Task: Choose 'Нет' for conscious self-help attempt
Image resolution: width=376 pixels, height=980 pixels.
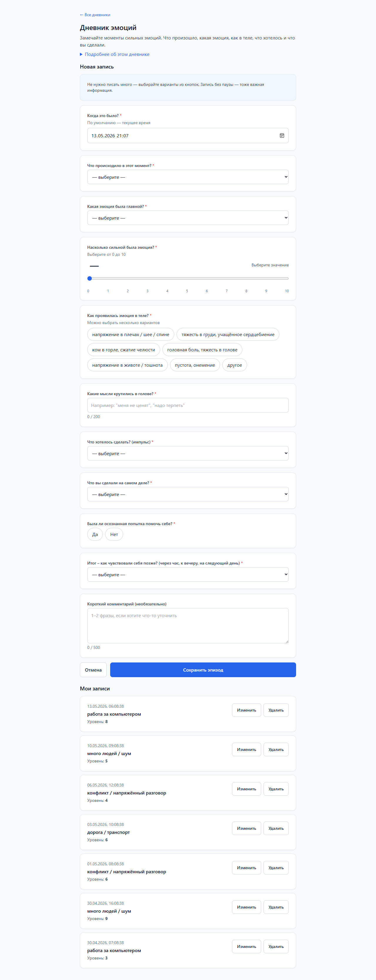Action: click(114, 534)
